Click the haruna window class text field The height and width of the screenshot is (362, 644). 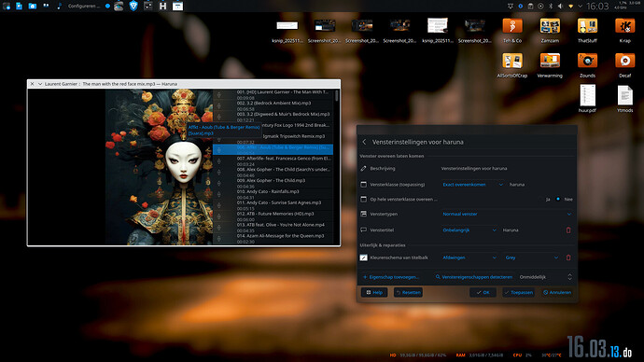point(539,185)
